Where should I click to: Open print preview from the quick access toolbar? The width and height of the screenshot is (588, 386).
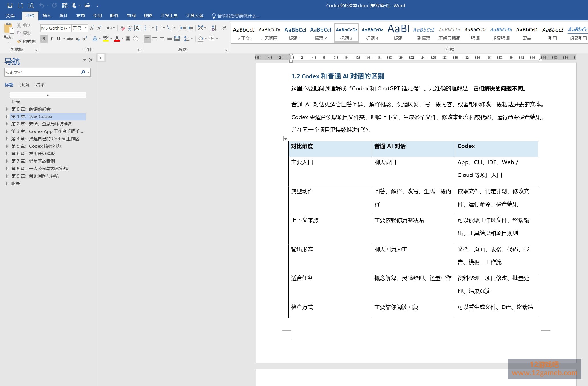[x=31, y=5]
